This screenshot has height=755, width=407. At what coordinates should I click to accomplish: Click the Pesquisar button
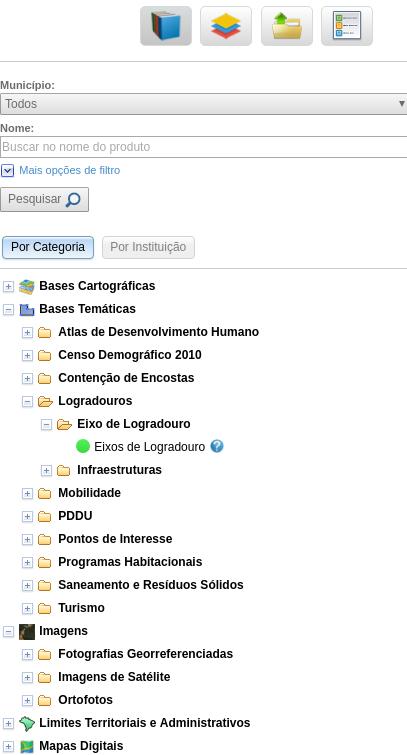point(44,199)
